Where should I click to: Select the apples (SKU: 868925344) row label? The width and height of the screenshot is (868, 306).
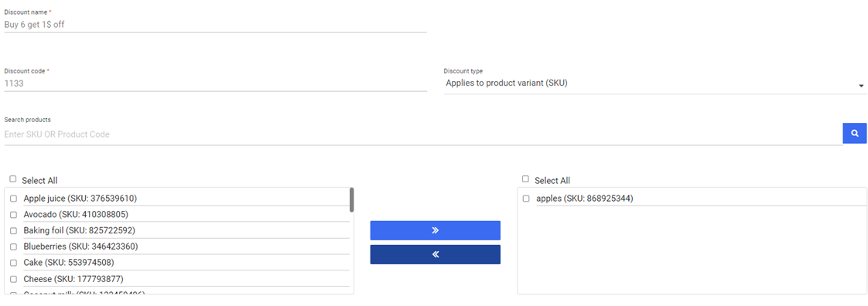click(585, 199)
